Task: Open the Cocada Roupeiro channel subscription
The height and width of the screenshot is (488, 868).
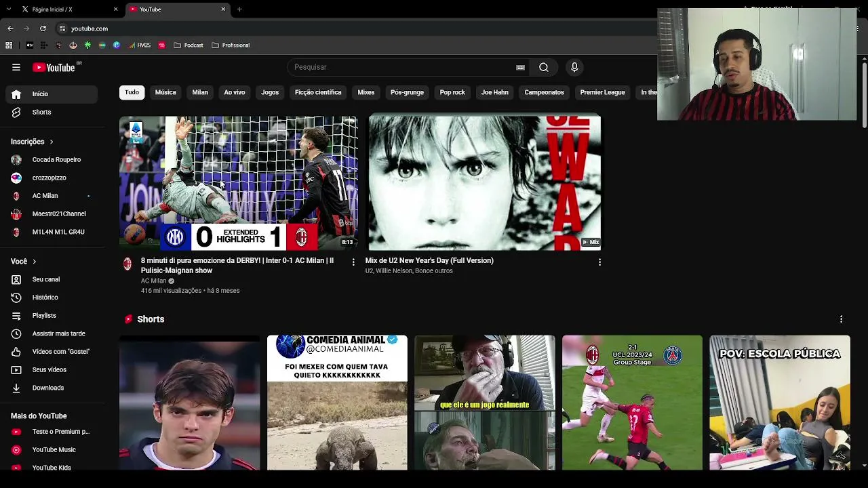Action: 52,160
